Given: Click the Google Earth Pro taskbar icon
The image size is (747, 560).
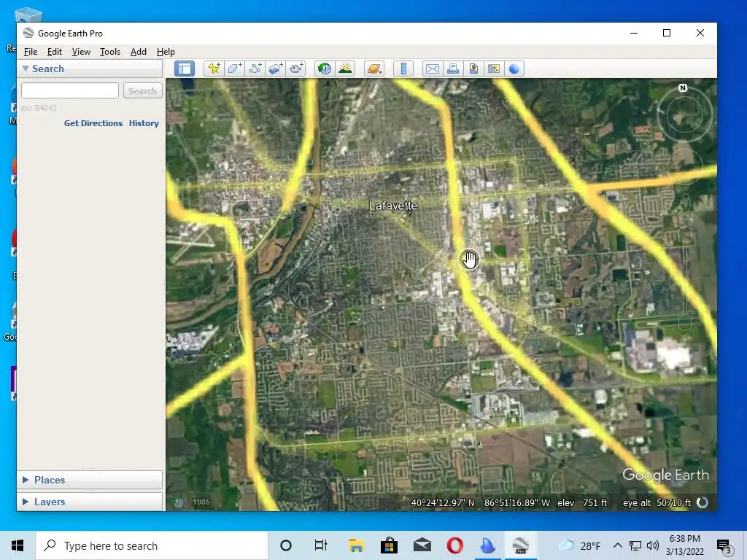Looking at the screenshot, I should pos(520,545).
